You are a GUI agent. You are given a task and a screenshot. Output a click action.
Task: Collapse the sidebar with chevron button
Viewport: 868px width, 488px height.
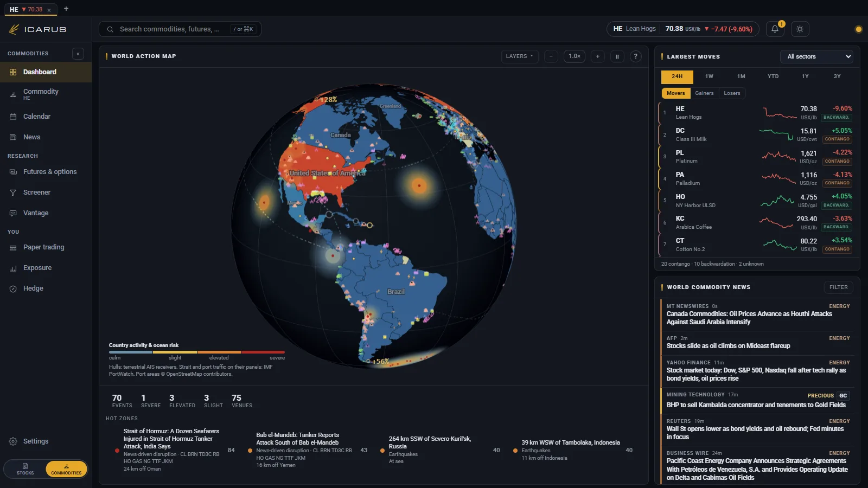click(x=78, y=54)
